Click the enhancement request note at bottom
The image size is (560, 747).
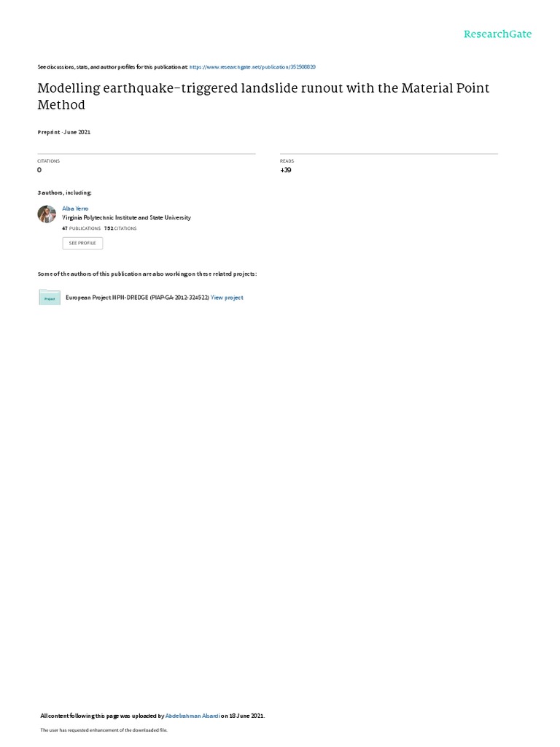click(x=104, y=729)
